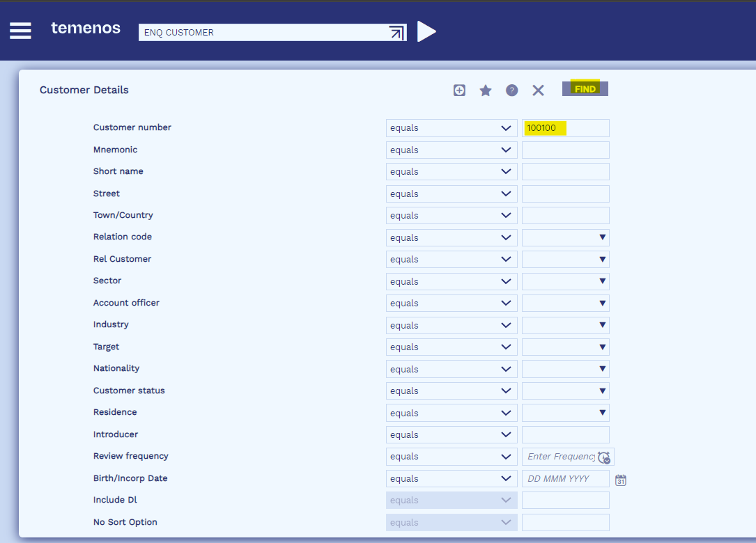Open the hamburger main menu
The height and width of the screenshot is (543, 756).
point(20,31)
